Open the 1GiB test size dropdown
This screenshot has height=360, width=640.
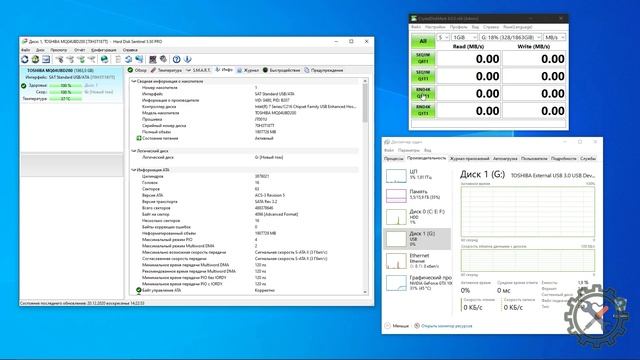point(464,37)
